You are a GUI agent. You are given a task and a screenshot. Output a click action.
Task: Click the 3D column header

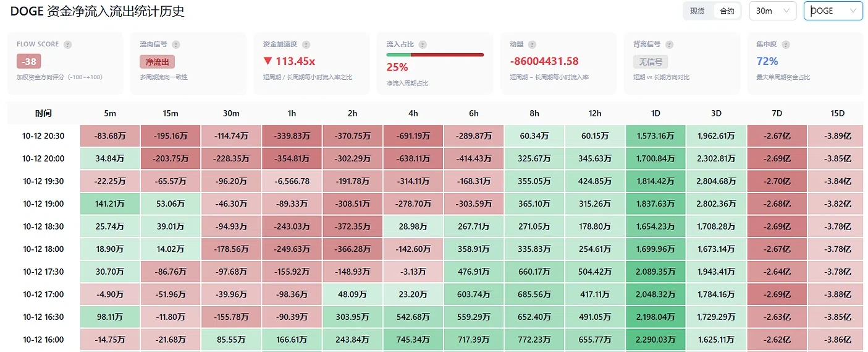(x=715, y=113)
